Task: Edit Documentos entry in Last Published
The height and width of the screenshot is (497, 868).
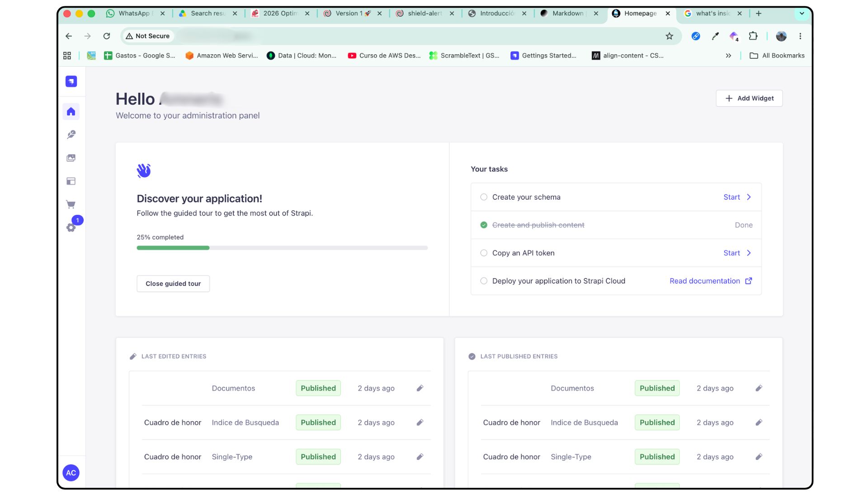Action: pyautogui.click(x=759, y=388)
